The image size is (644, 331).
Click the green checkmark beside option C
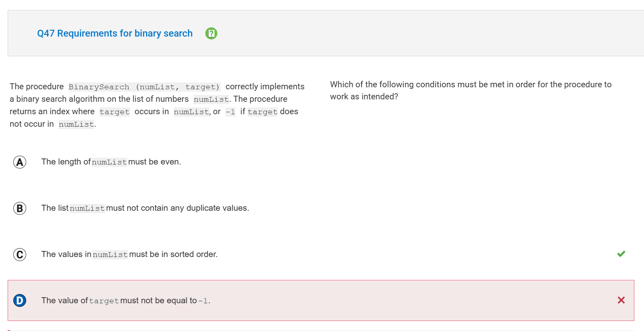pyautogui.click(x=621, y=254)
